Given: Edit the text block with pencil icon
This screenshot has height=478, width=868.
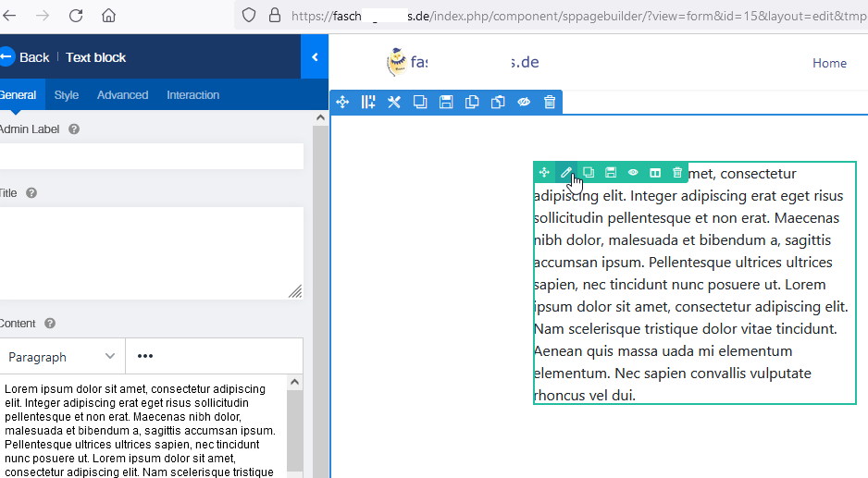Looking at the screenshot, I should coord(566,173).
